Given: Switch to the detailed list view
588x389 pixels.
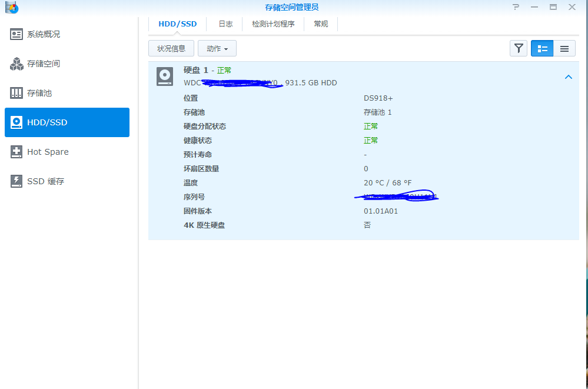Looking at the screenshot, I should coord(542,48).
